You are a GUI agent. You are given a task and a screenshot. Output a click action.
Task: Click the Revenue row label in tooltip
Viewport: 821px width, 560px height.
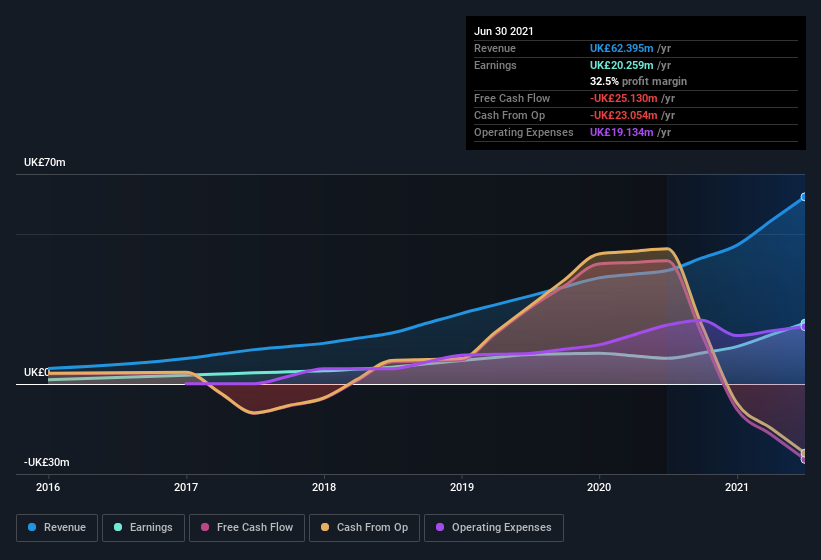click(495, 48)
